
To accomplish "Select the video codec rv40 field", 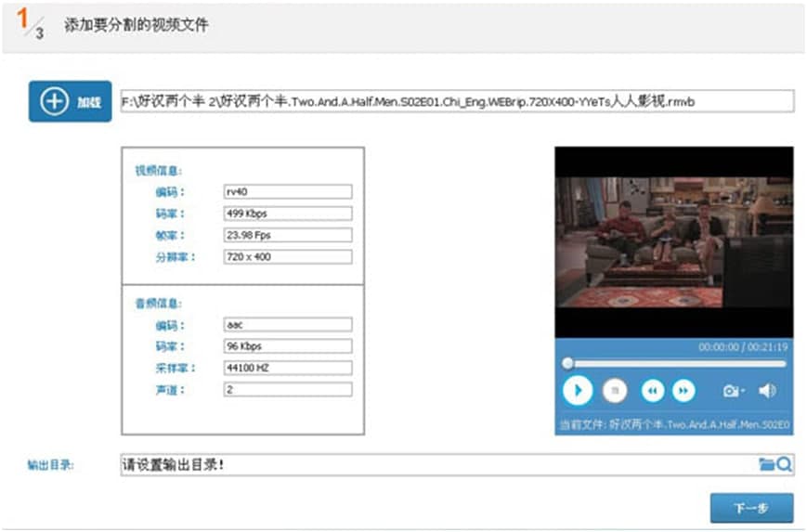I will [288, 192].
